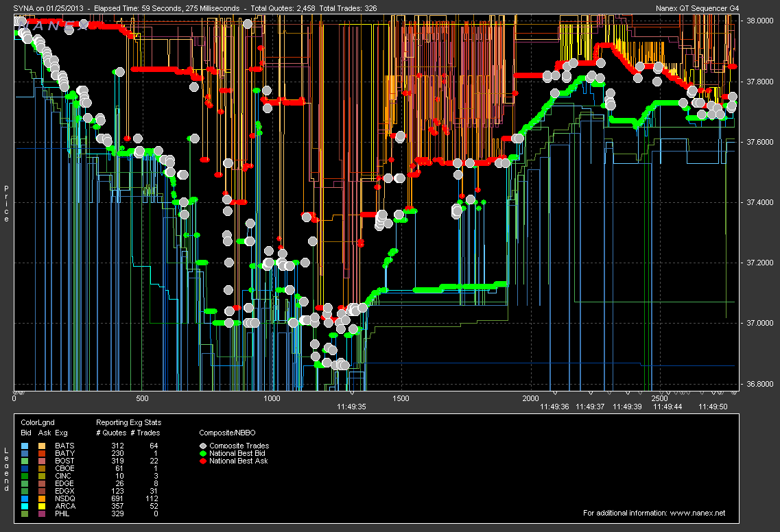The height and width of the screenshot is (532, 780).
Task: Select the CBOE bid color swatch
Action: [x=25, y=468]
